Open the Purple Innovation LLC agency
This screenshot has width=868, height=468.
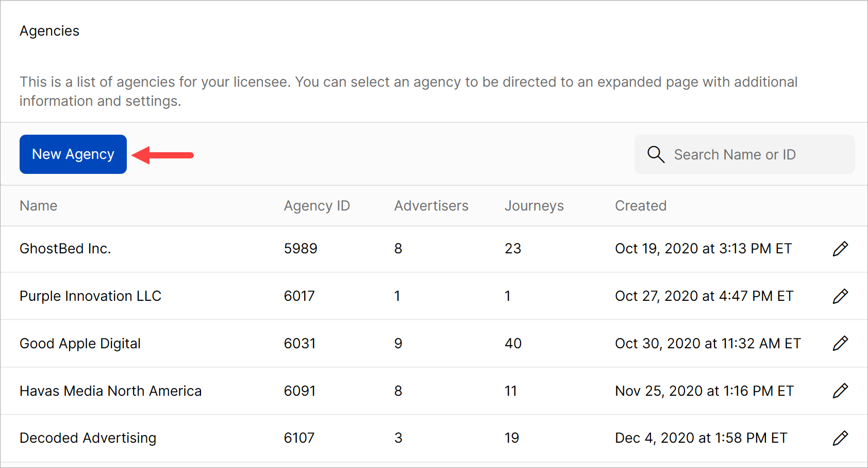tap(90, 296)
